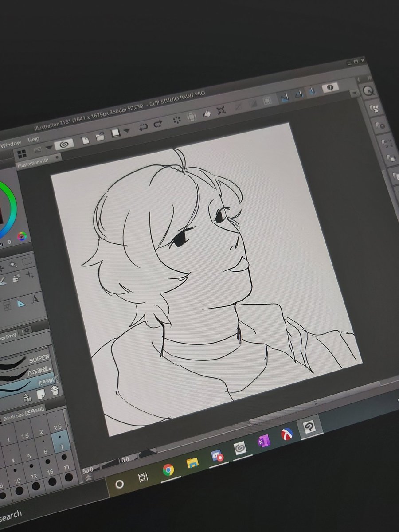399x532 pixels.
Task: Open File Explorer from the taskbar
Action: pos(192,463)
